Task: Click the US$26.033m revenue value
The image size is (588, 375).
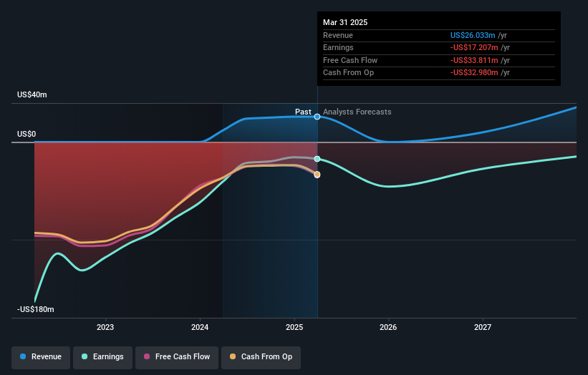Action: tap(473, 35)
